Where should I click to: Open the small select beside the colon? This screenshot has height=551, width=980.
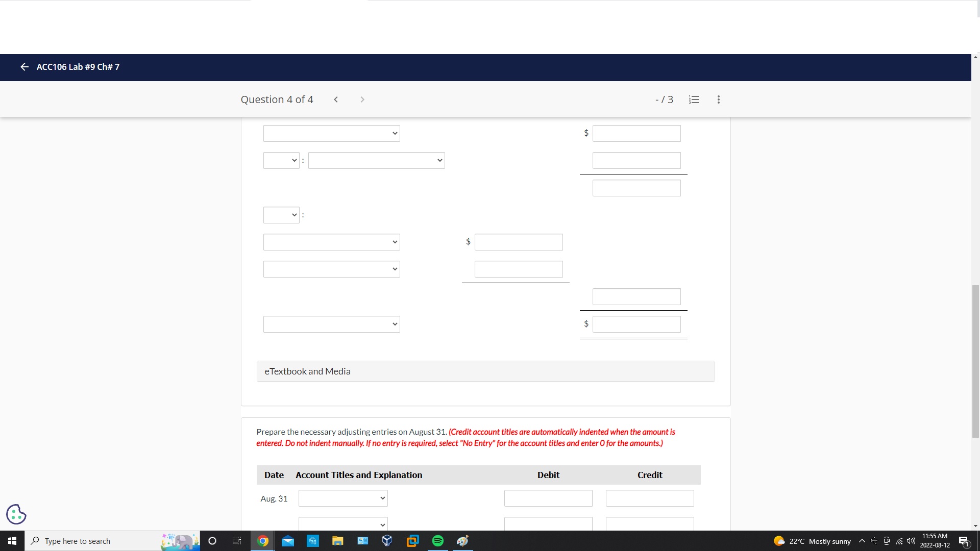[281, 160]
